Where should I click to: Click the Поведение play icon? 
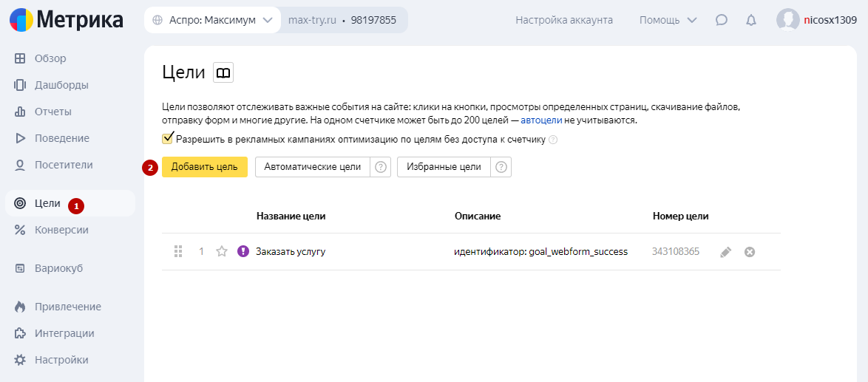(x=20, y=138)
